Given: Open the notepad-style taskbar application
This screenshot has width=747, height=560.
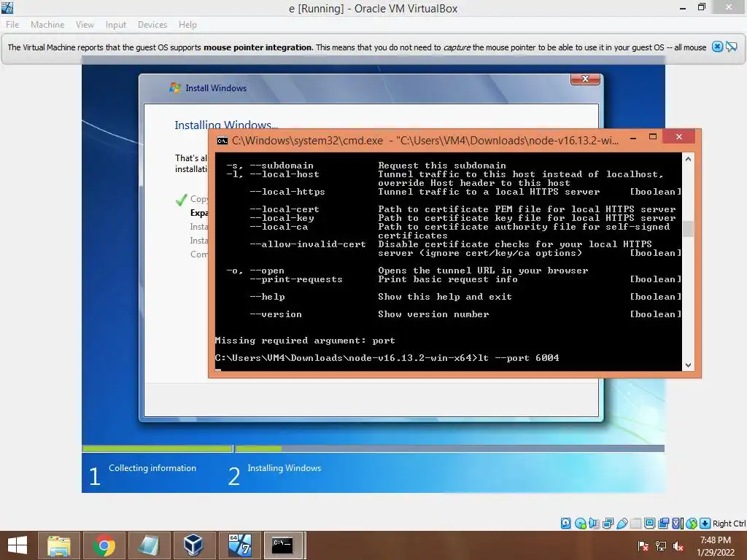Looking at the screenshot, I should pos(149,545).
